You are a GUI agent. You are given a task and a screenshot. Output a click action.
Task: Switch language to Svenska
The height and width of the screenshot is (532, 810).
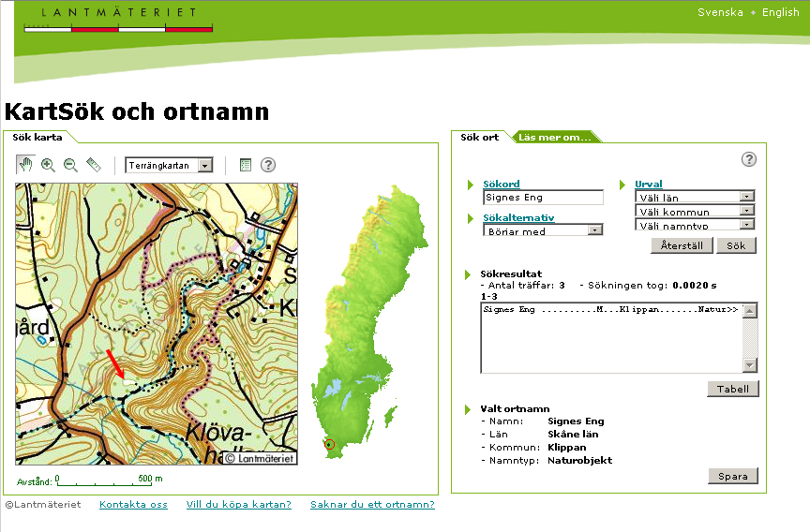point(720,12)
